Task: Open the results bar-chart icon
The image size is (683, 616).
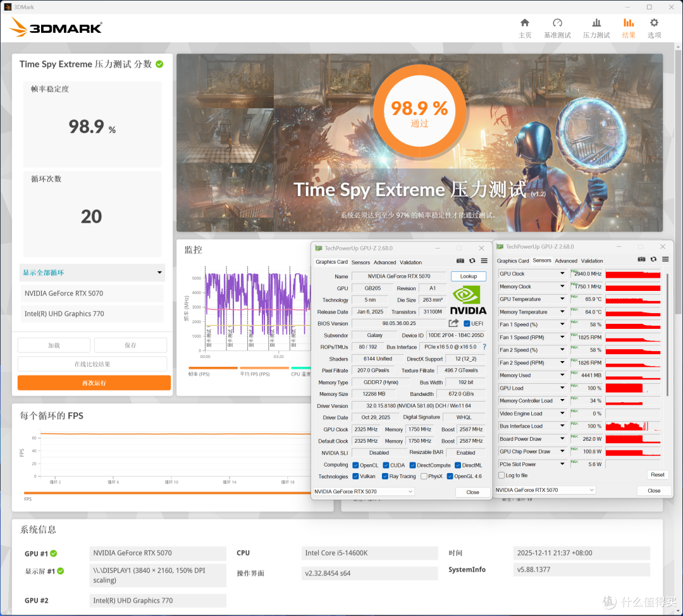Action: click(x=629, y=23)
